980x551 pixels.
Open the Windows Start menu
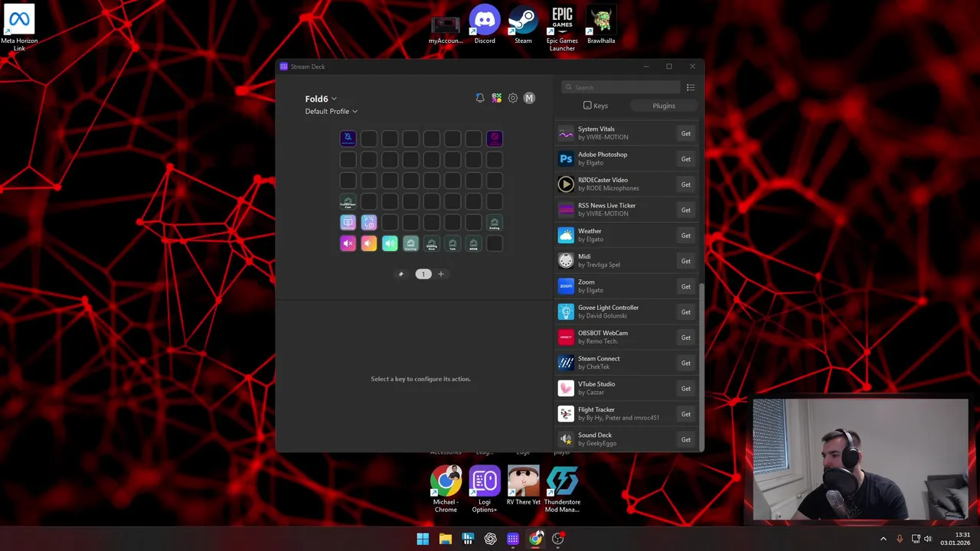[423, 539]
